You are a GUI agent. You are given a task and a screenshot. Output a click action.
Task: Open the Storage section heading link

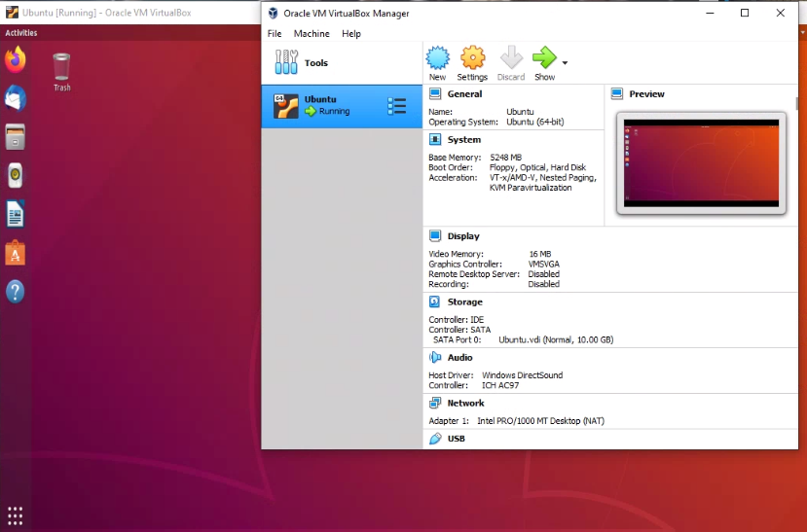(464, 302)
